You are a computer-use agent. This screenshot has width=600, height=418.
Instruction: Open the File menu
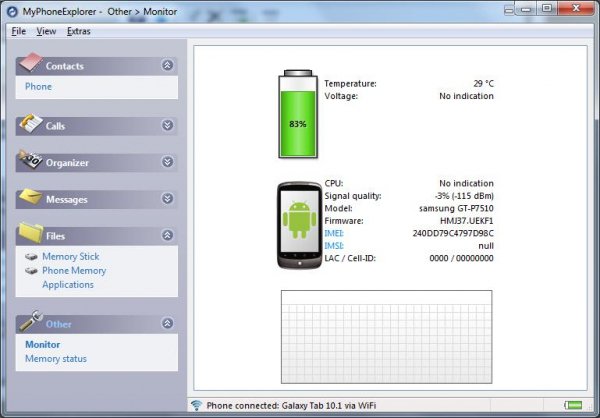point(18,31)
